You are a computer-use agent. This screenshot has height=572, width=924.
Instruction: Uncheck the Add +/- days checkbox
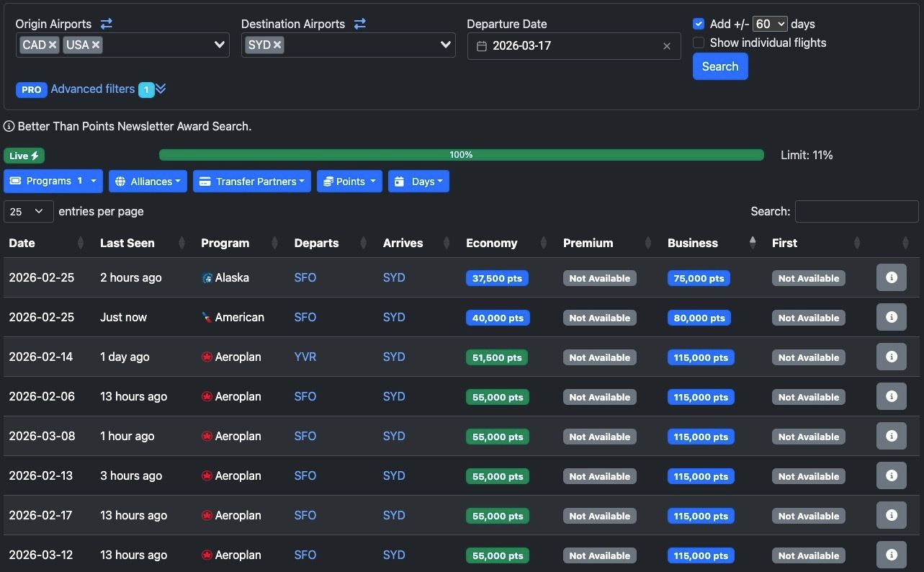tap(699, 24)
